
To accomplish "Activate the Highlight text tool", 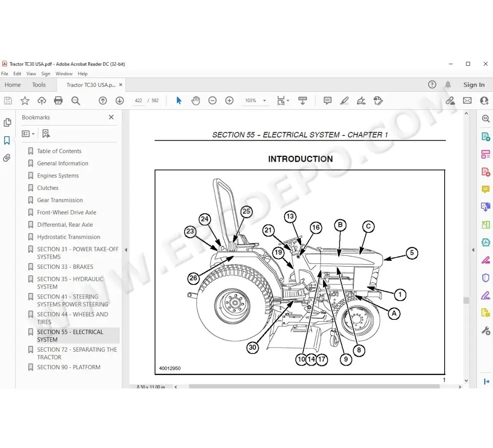I will click(x=344, y=100).
